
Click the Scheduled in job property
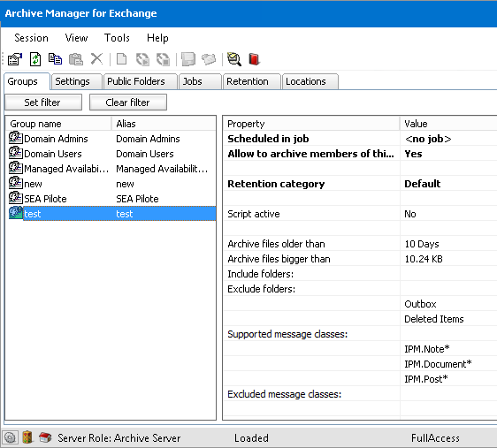click(x=268, y=139)
